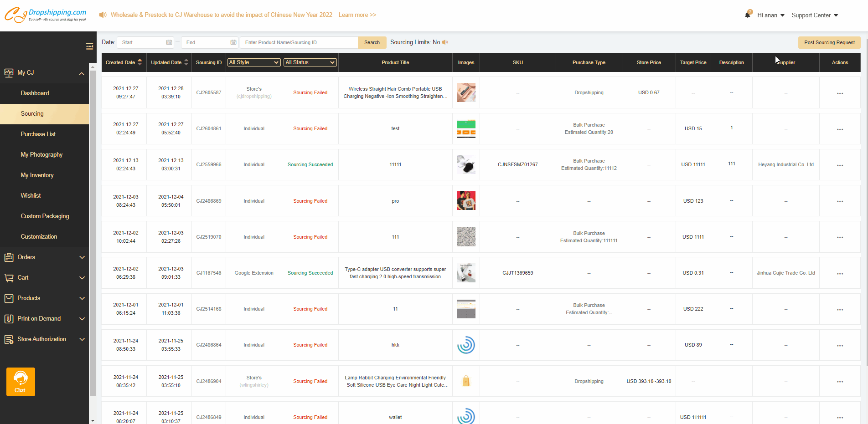The image size is (868, 424).
Task: Open the All Style dropdown
Action: [253, 62]
